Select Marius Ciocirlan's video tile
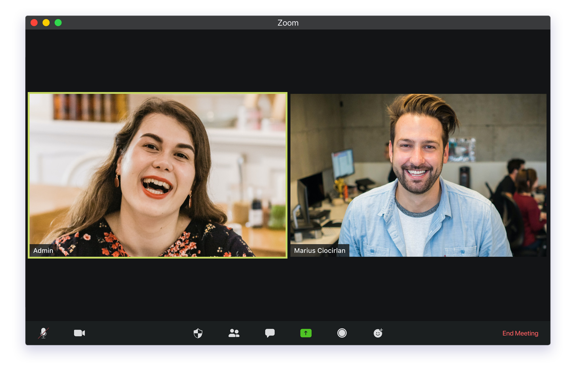The image size is (588, 371). 418,175
